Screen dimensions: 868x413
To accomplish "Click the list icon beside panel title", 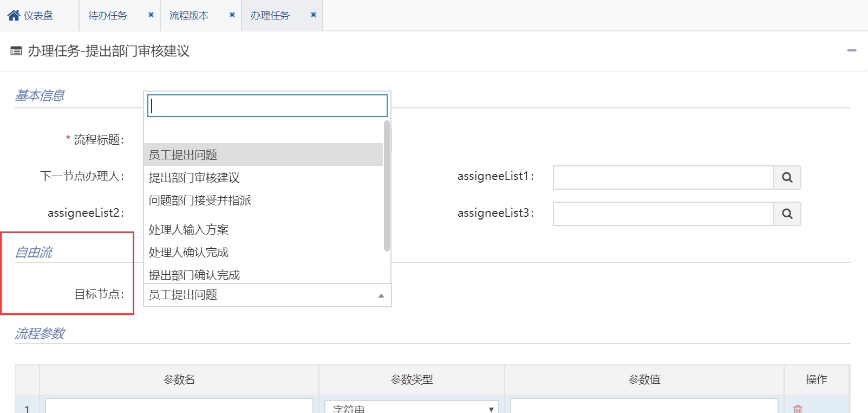I will [16, 51].
